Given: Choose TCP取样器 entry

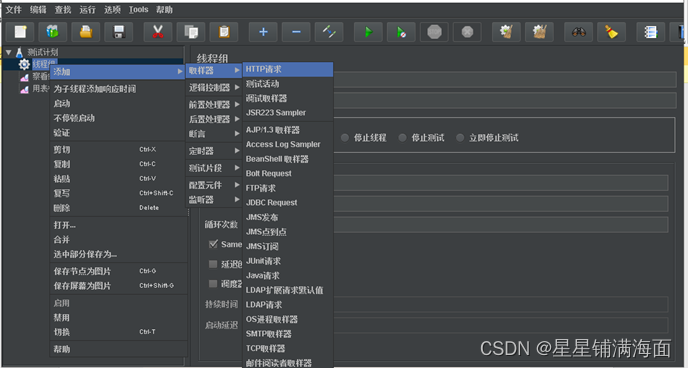Looking at the screenshot, I should click(288, 348).
